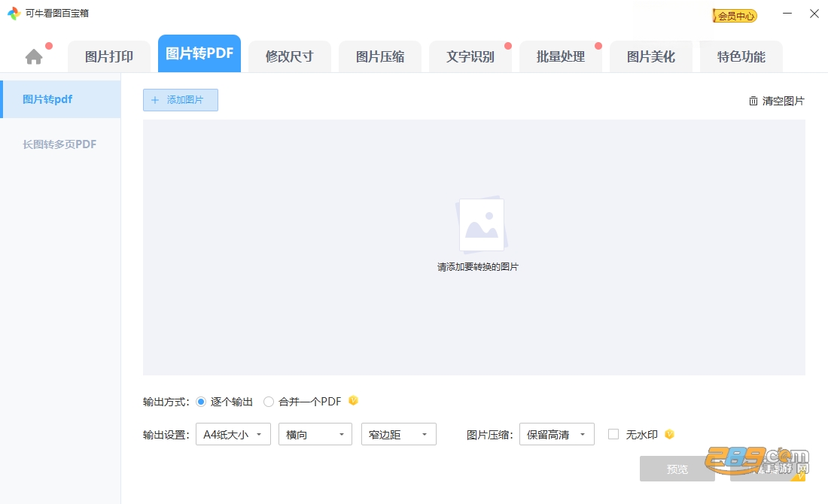The image size is (828, 504).
Task: Open the 图片压缩 tab
Action: (x=379, y=56)
